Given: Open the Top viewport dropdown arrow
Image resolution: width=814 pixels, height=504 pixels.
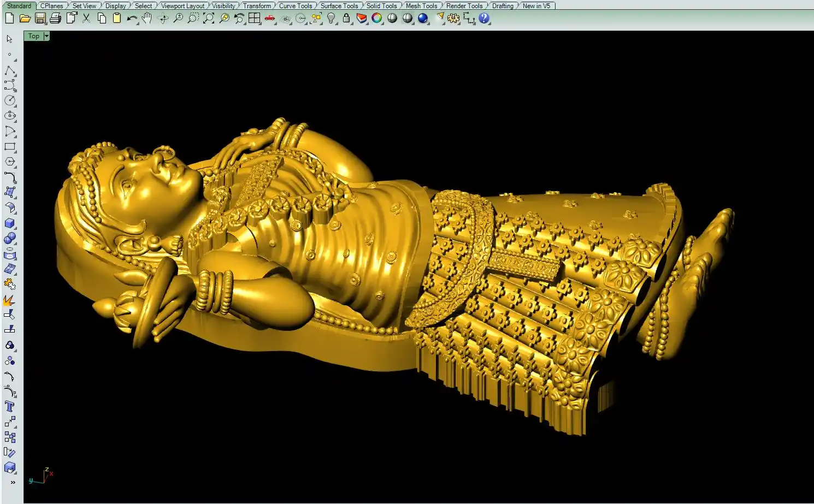Looking at the screenshot, I should (x=46, y=36).
